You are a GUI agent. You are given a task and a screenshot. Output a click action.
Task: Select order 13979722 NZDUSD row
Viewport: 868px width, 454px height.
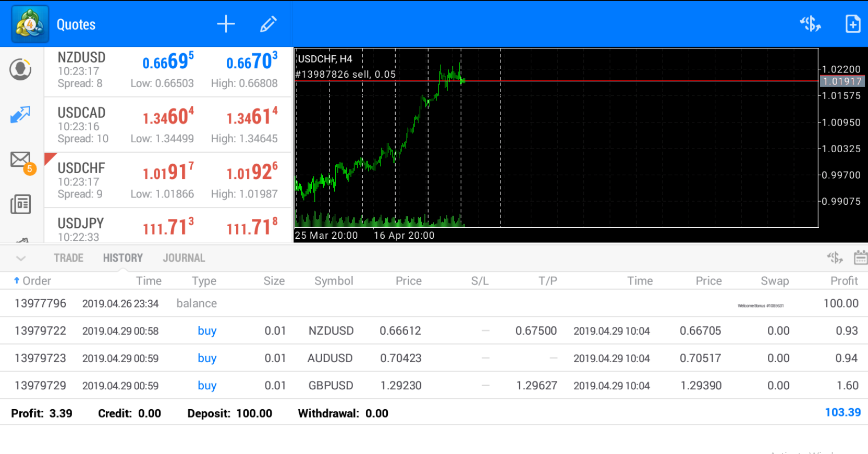point(434,330)
